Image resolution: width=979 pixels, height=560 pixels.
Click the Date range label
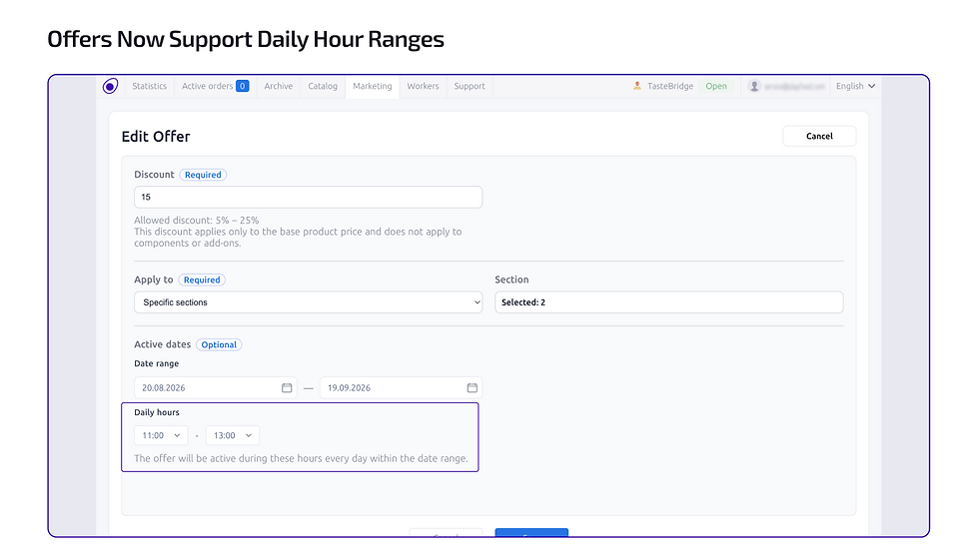coord(157,363)
